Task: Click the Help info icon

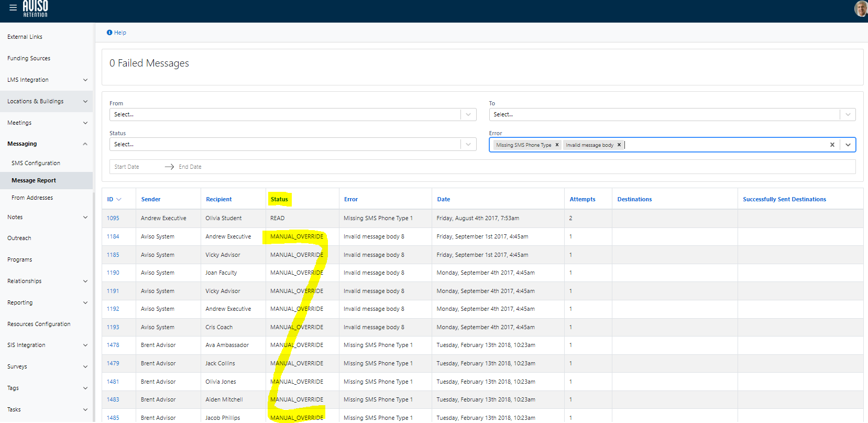Action: [x=109, y=32]
